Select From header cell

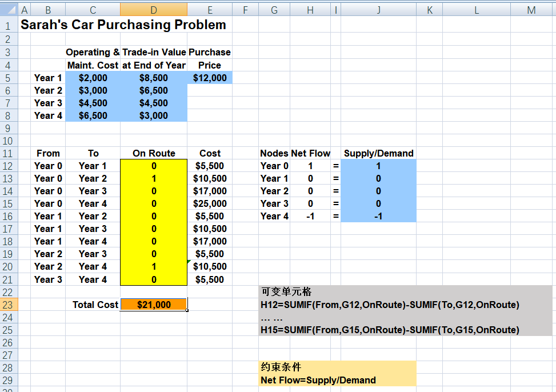tap(48, 153)
